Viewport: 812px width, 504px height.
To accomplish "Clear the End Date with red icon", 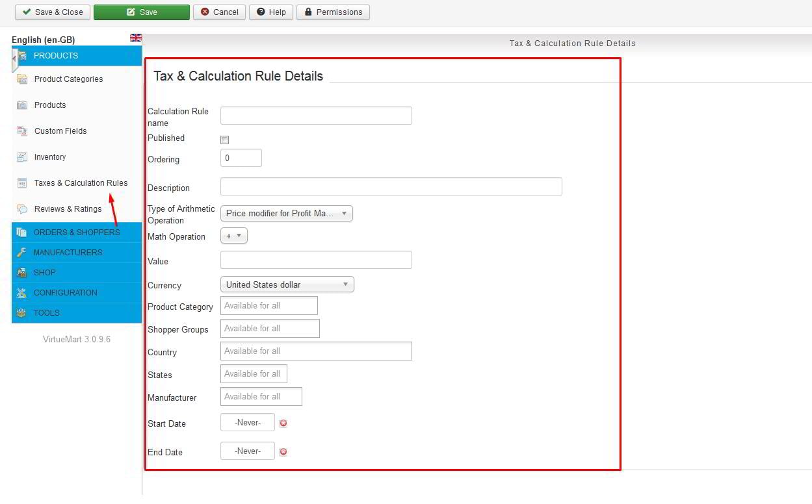I will (283, 452).
